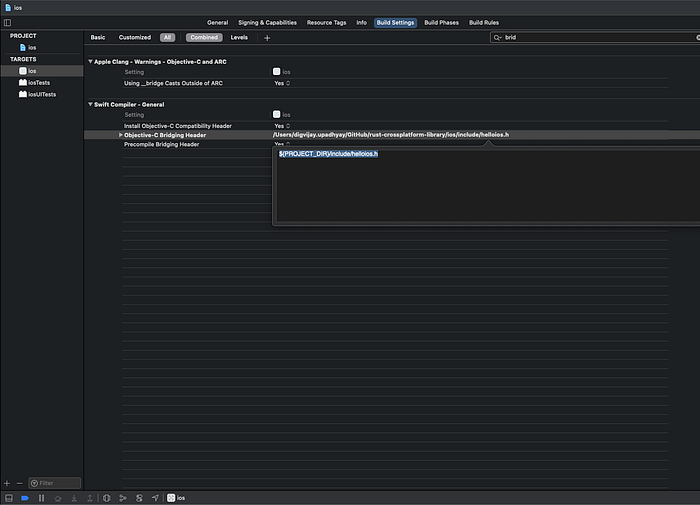Toggle the Combined view filter

click(x=204, y=38)
